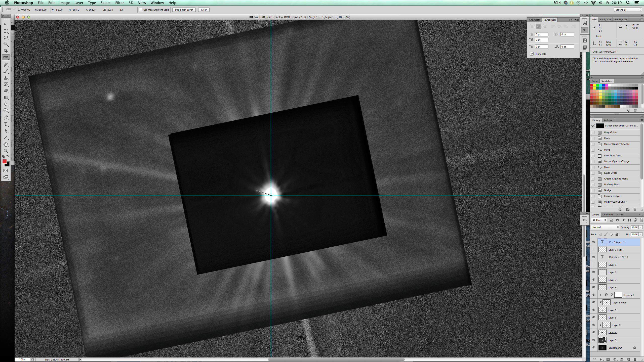Select the Pen tool

coord(6,118)
